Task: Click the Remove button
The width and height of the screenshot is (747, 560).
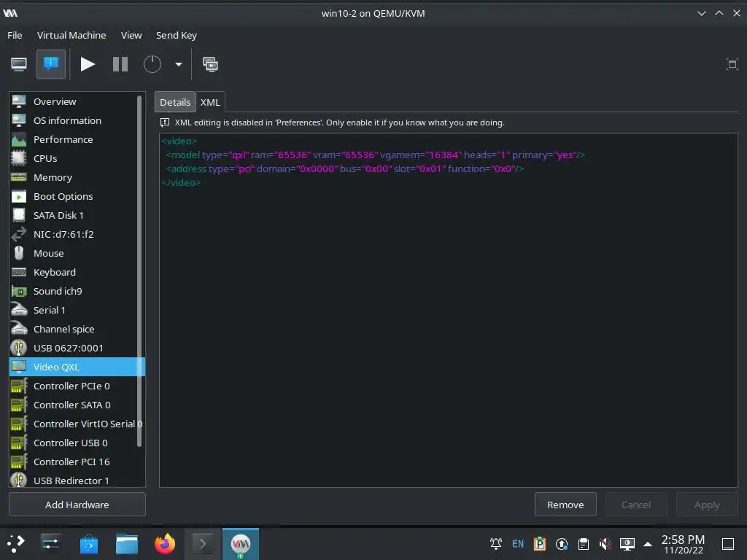Action: (565, 505)
